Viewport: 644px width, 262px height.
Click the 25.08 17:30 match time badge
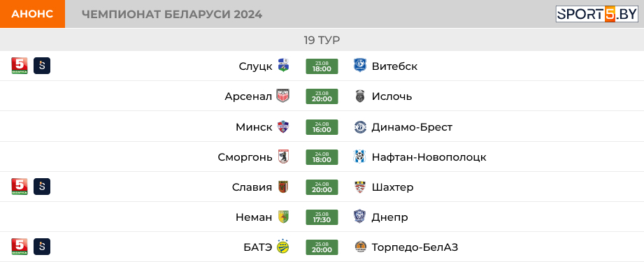coord(322,217)
